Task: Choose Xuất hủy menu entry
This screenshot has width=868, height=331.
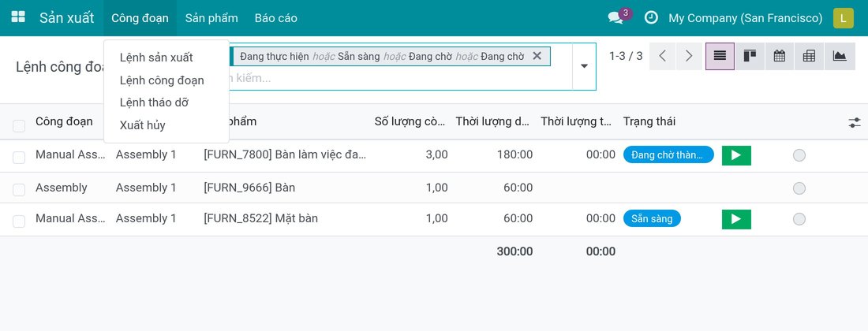Action: 142,125
